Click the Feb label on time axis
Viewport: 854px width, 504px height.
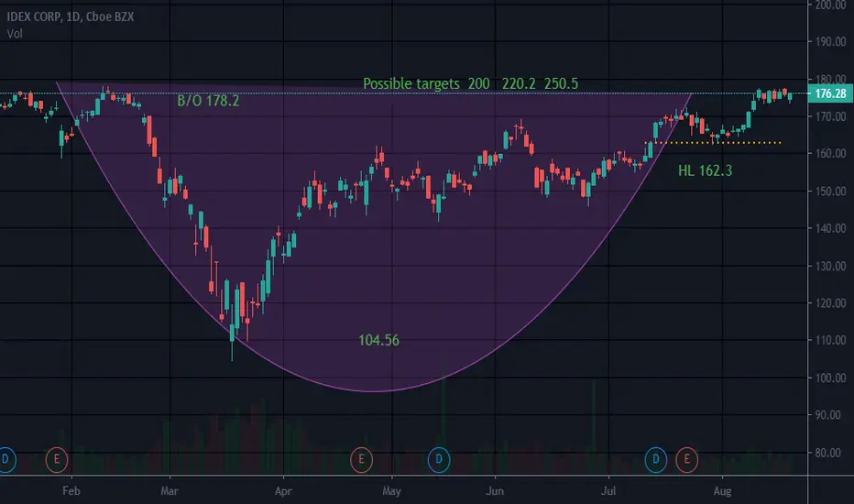[x=71, y=491]
